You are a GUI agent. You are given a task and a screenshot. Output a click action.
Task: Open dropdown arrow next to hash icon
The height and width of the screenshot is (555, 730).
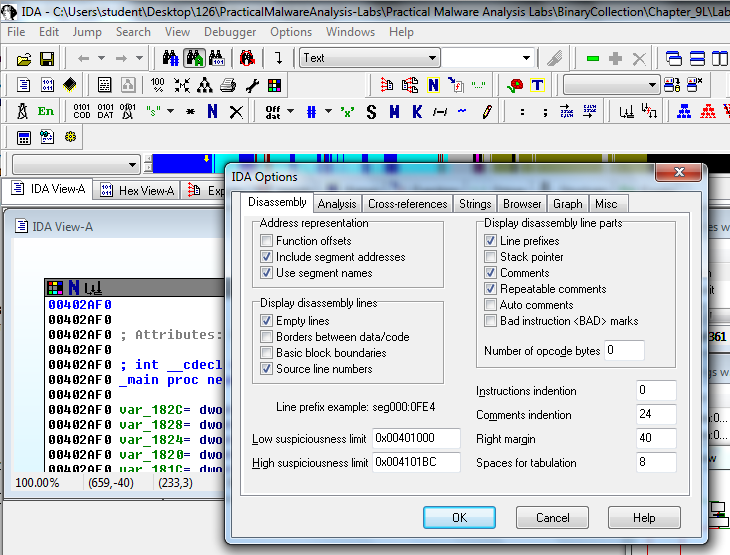[x=328, y=111]
